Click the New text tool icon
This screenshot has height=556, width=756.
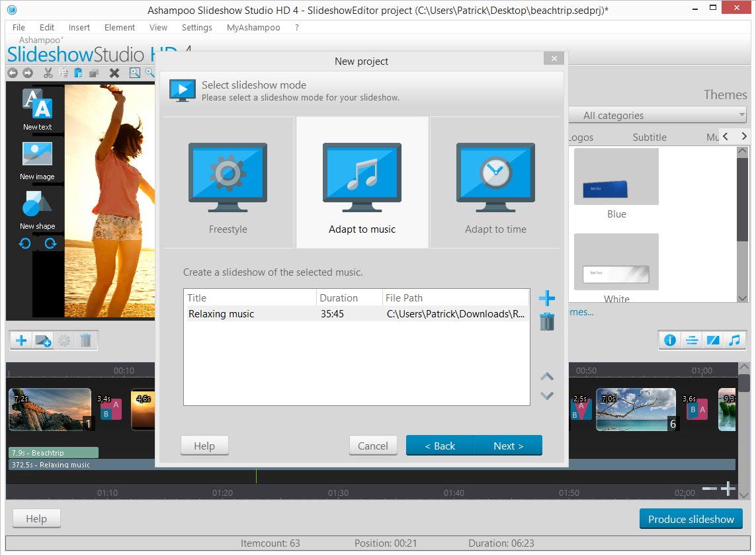point(37,104)
